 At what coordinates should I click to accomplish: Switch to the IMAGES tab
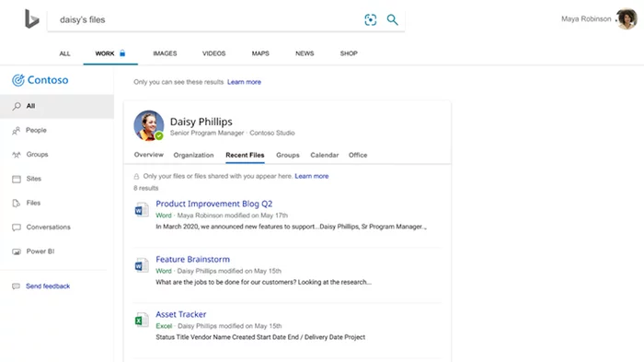tap(165, 53)
